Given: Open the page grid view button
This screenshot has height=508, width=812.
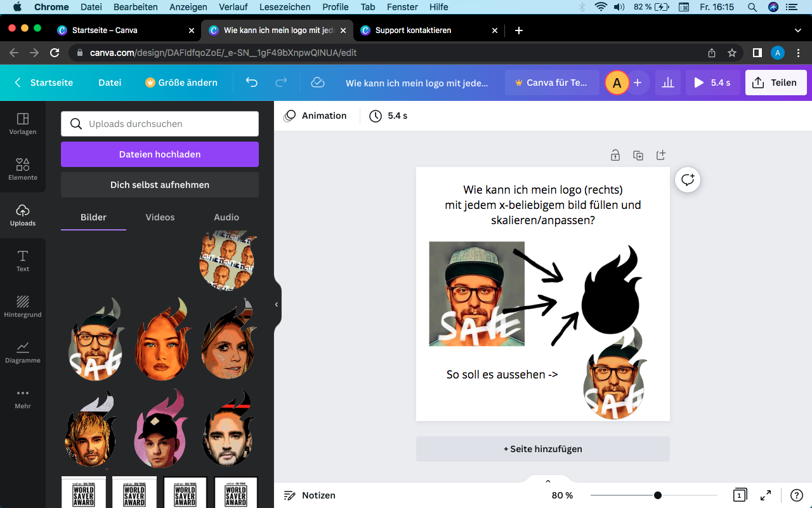Looking at the screenshot, I should coord(739,495).
